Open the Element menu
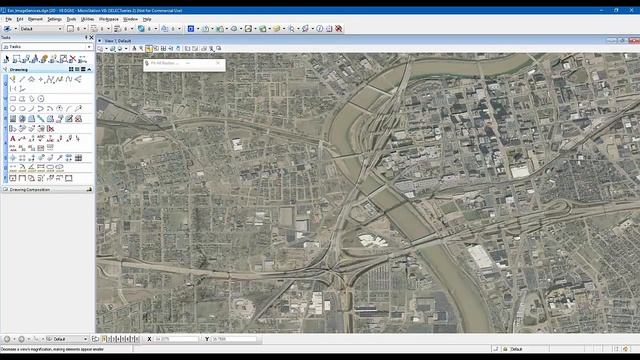Image resolution: width=640 pixels, height=360 pixels. click(x=35, y=19)
